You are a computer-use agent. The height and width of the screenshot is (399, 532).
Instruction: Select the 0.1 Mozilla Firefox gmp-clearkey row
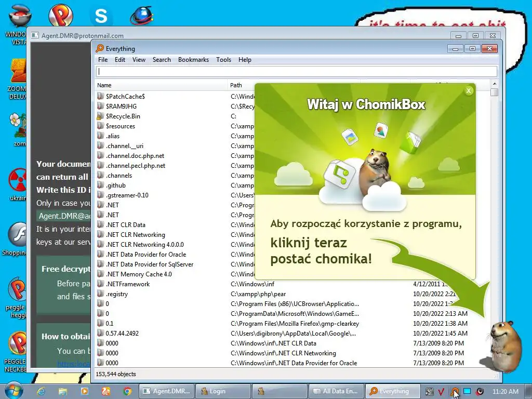click(292, 323)
